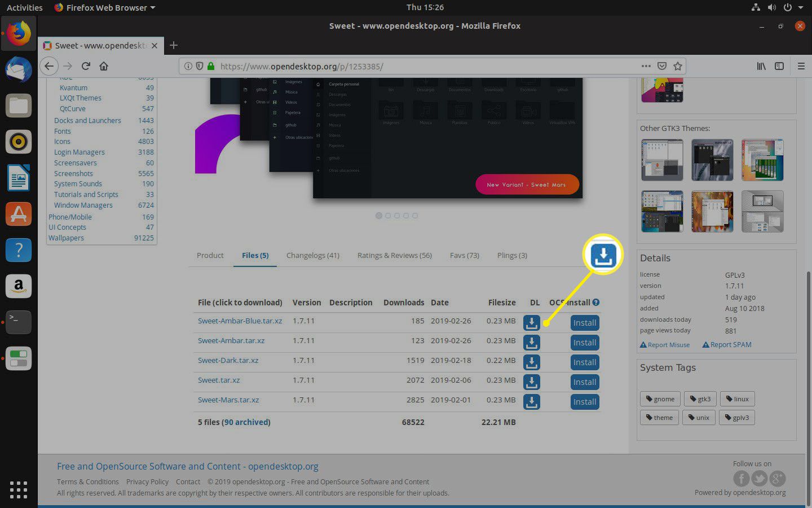Open Privacy Policy footer link

(x=147, y=481)
